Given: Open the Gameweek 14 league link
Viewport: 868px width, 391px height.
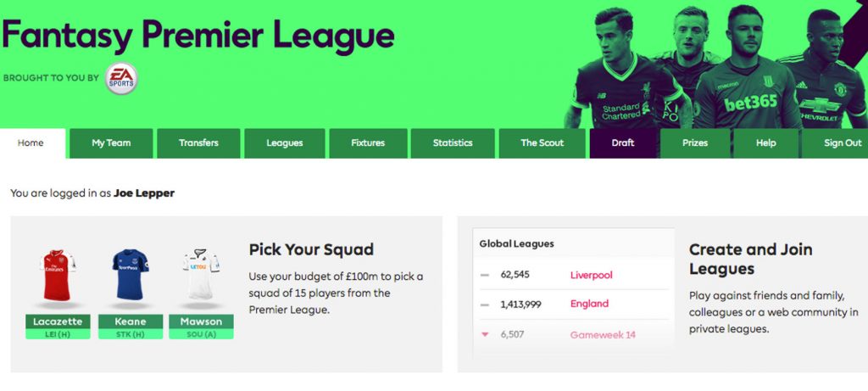Looking at the screenshot, I should click(x=603, y=334).
